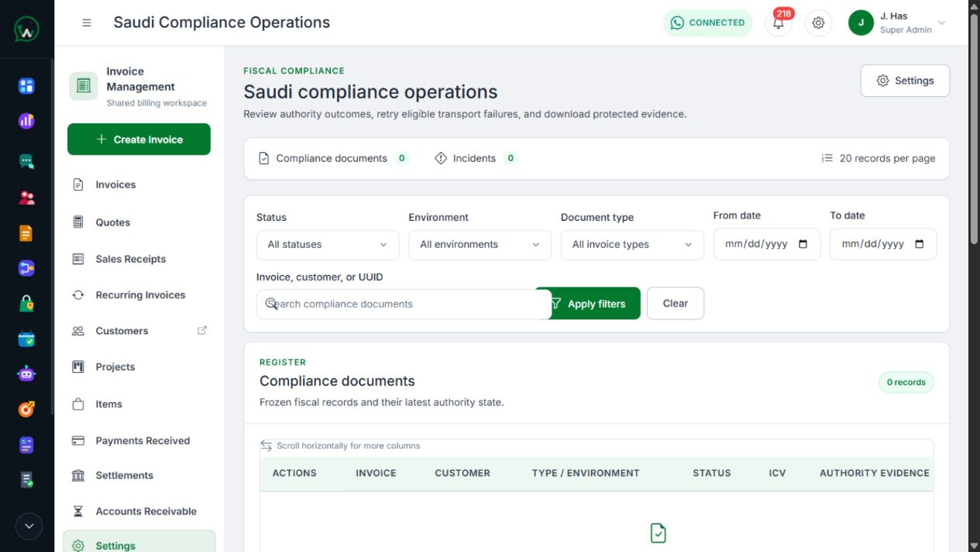Open the notifications bell with 218 badge
Viewport: 980px width, 552px height.
click(x=779, y=22)
